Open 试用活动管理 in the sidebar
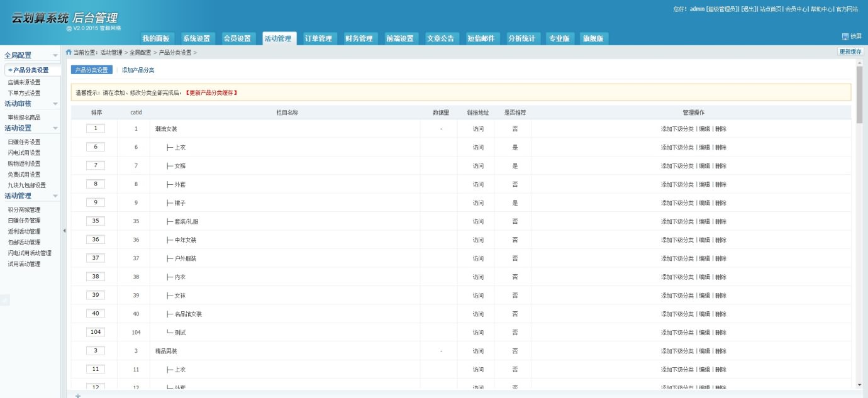868x398 pixels. (x=24, y=264)
